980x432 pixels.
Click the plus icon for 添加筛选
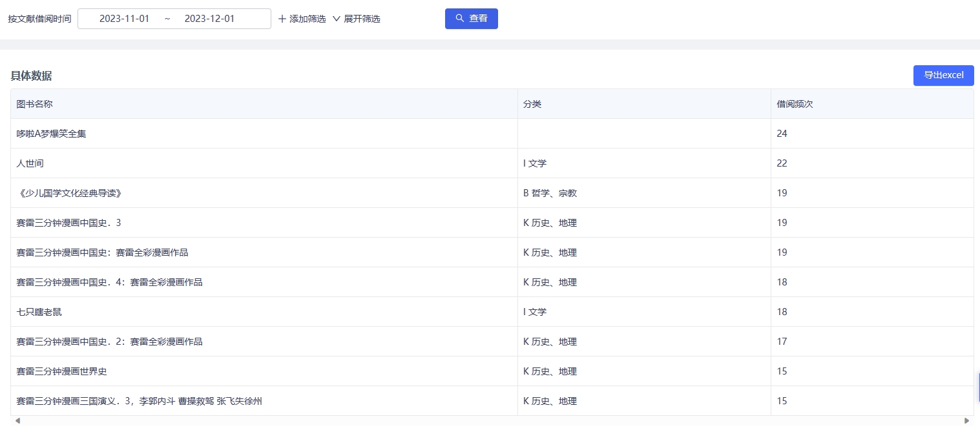(282, 19)
